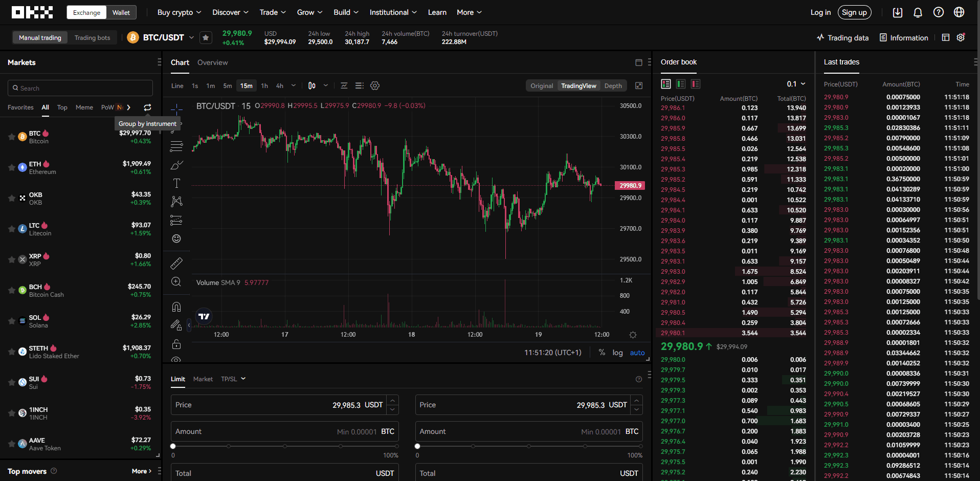Open the Grow dropdown menu
The height and width of the screenshot is (481, 980).
coord(310,12)
